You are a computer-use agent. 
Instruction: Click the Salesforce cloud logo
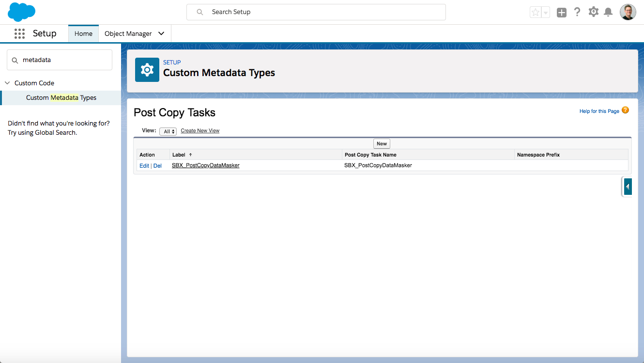tap(21, 12)
